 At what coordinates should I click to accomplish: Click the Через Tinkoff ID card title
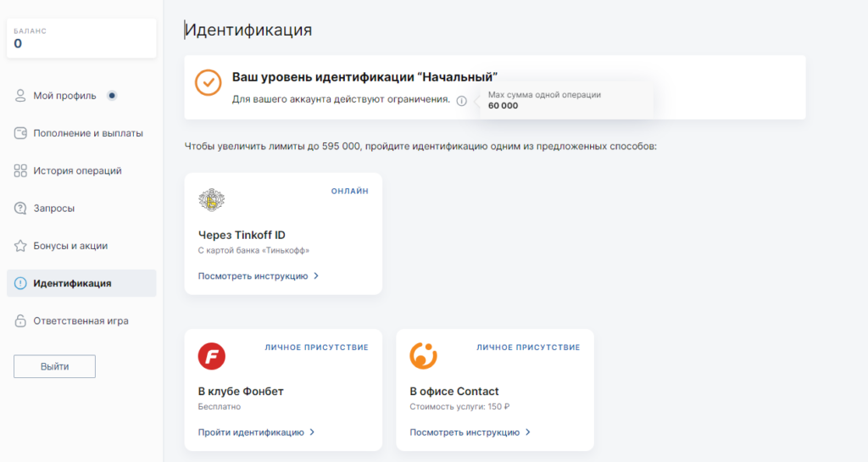(x=242, y=235)
